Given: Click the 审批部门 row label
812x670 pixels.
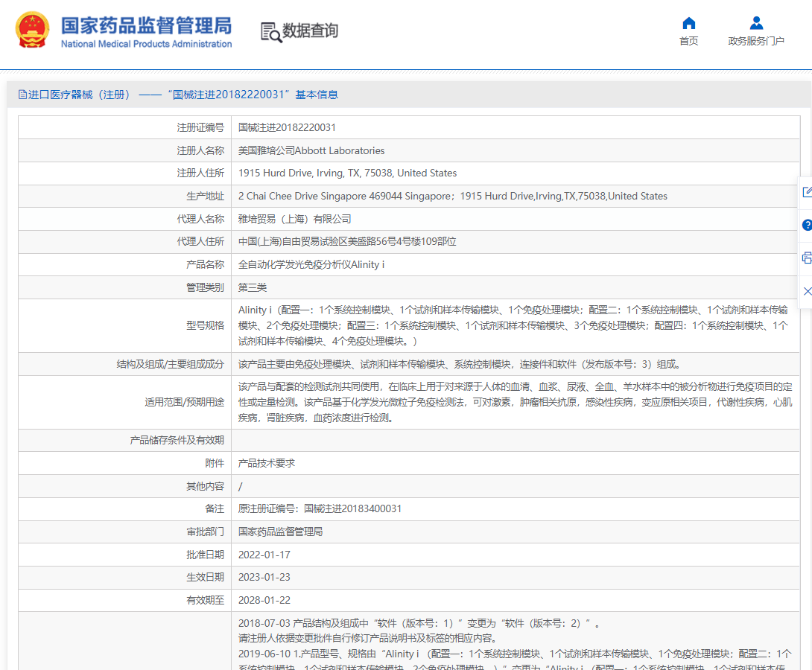Looking at the screenshot, I should point(205,532).
